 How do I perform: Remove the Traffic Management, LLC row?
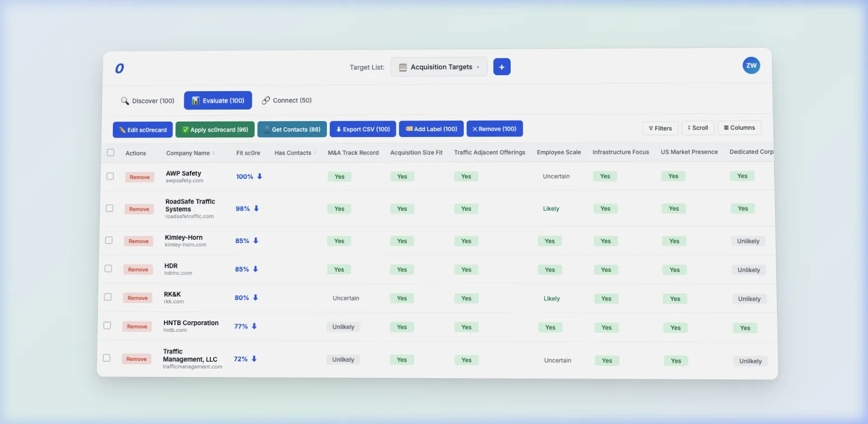click(x=136, y=359)
